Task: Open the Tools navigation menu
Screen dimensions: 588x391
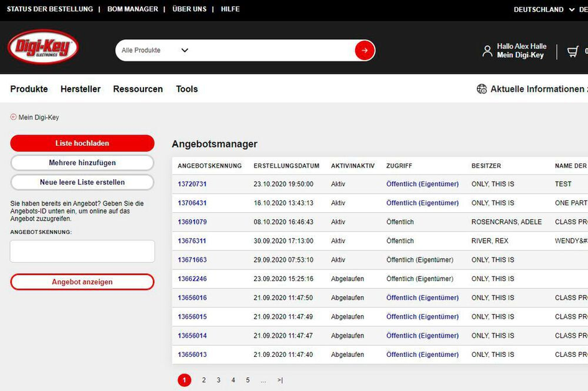Action: tap(187, 89)
